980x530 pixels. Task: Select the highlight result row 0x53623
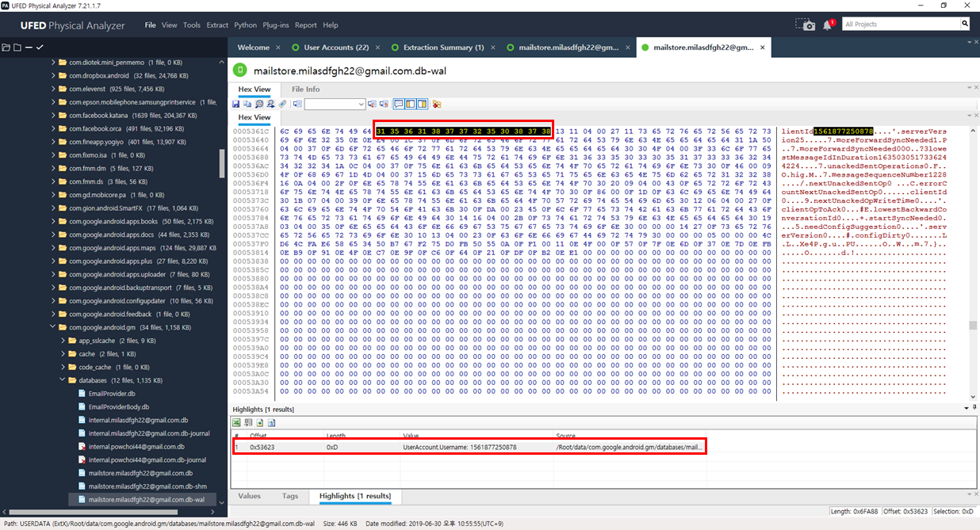click(468, 447)
